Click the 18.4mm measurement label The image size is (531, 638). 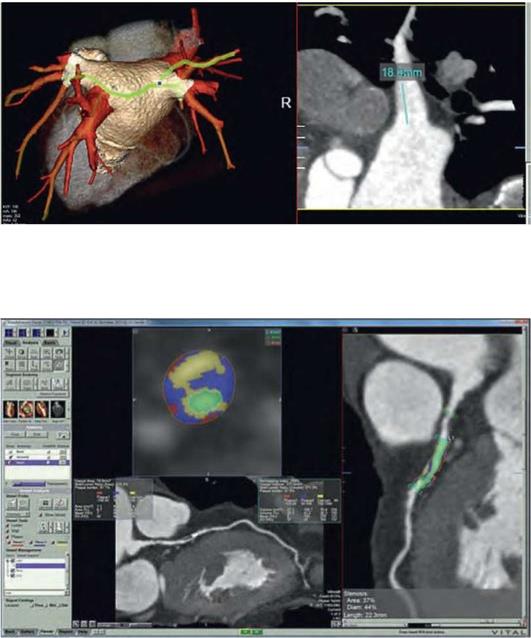coord(402,73)
